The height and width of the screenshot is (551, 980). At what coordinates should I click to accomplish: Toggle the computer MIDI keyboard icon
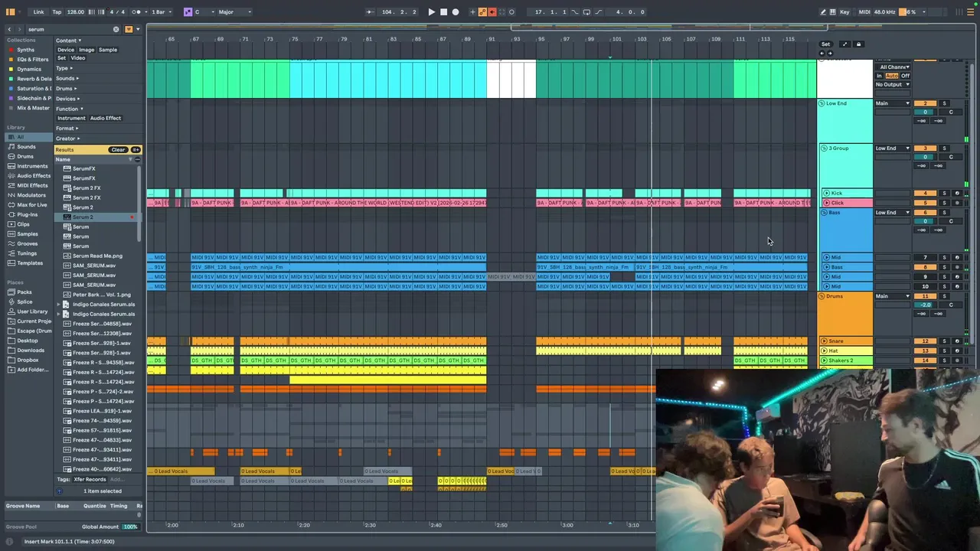pos(833,11)
